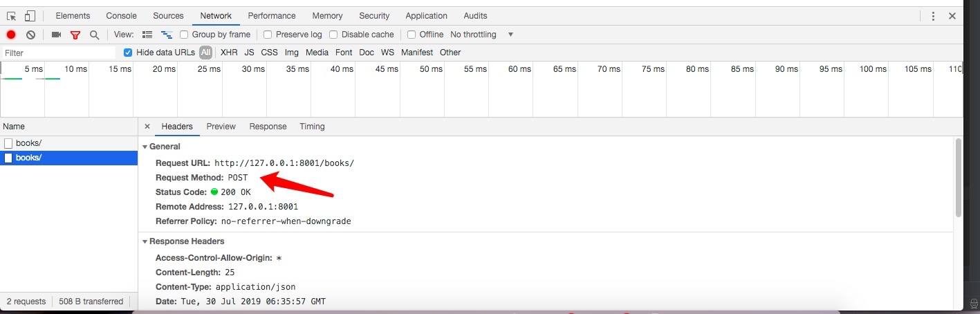Check the Disable cache option
This screenshot has width=980, height=314.
[333, 35]
